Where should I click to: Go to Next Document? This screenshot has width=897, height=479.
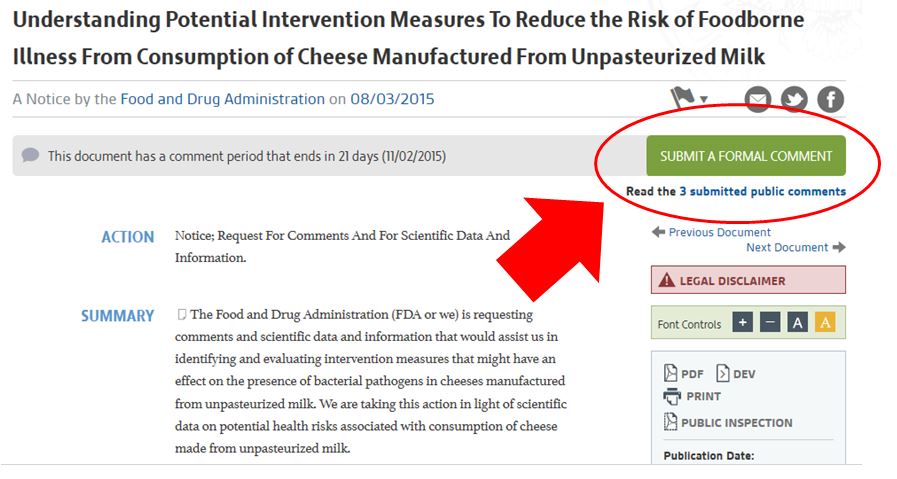point(796,247)
